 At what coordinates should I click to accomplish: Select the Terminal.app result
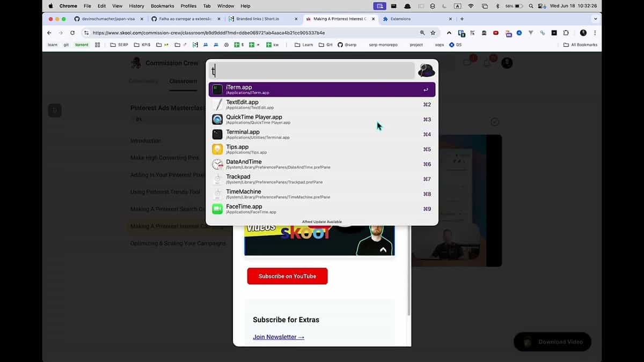tap(321, 134)
